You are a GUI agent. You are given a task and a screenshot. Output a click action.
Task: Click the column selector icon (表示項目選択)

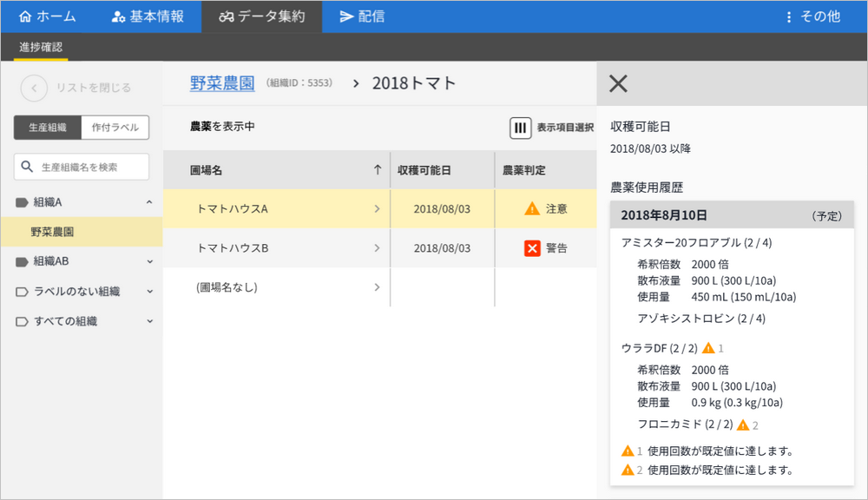pos(520,128)
